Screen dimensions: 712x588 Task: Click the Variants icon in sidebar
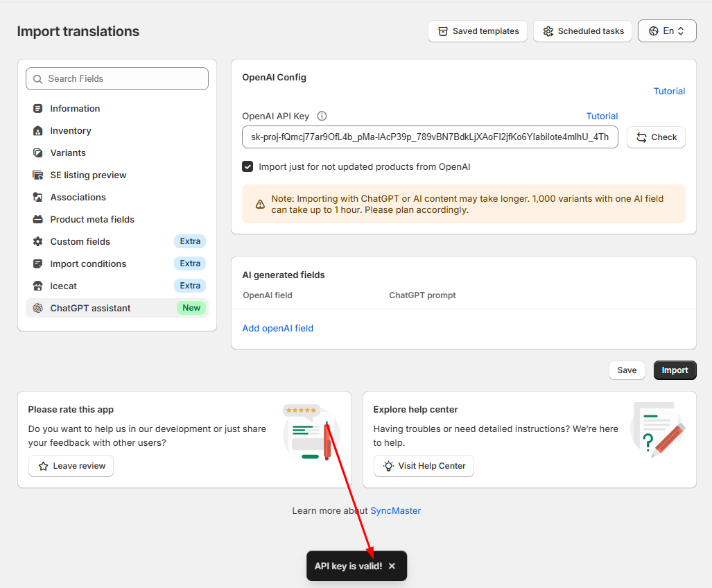37,153
